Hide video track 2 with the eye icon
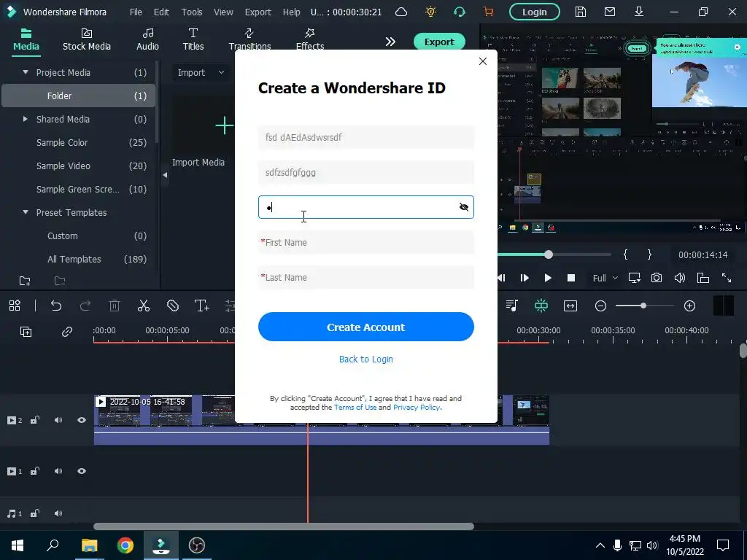The image size is (747, 560). tap(82, 420)
